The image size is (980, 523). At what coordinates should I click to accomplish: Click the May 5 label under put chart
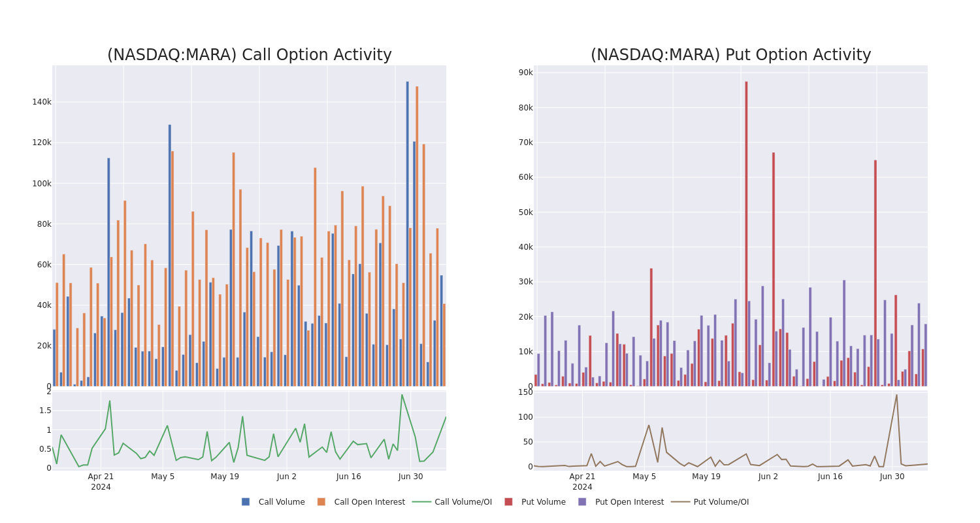coord(644,477)
